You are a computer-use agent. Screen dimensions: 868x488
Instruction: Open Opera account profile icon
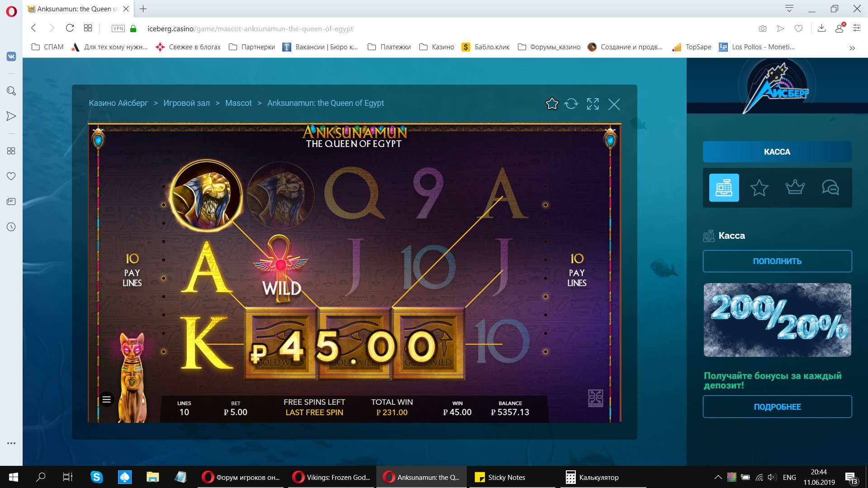pyautogui.click(x=840, y=28)
